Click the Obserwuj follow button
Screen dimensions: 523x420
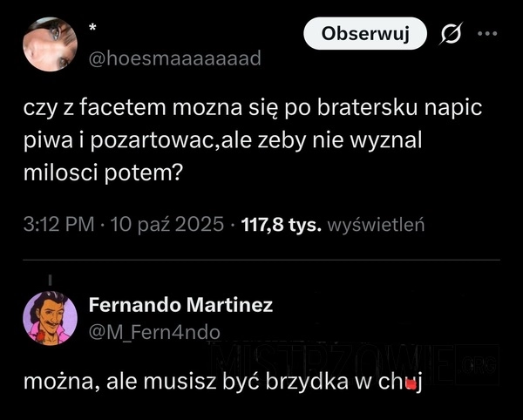pyautogui.click(x=365, y=33)
